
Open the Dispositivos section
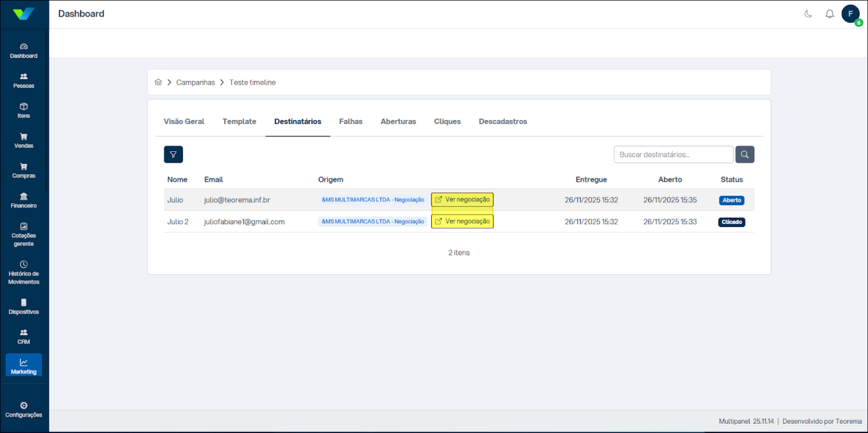[x=24, y=307]
